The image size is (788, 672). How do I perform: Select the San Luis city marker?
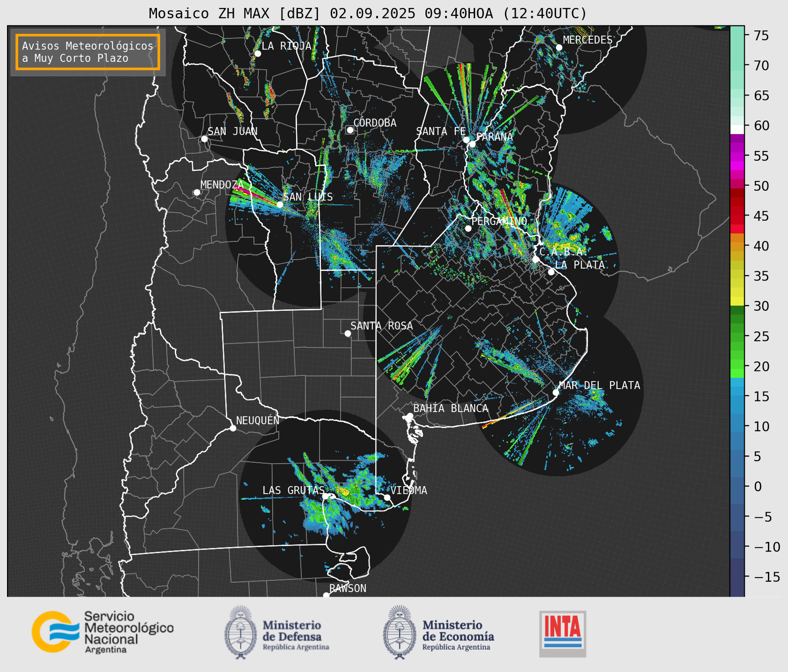pos(280,205)
